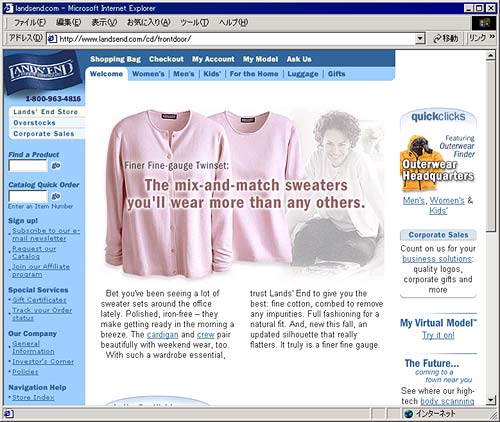This screenshot has height=422, width=500.
Task: Follow the cardigan link in the paragraph
Action: click(162, 334)
